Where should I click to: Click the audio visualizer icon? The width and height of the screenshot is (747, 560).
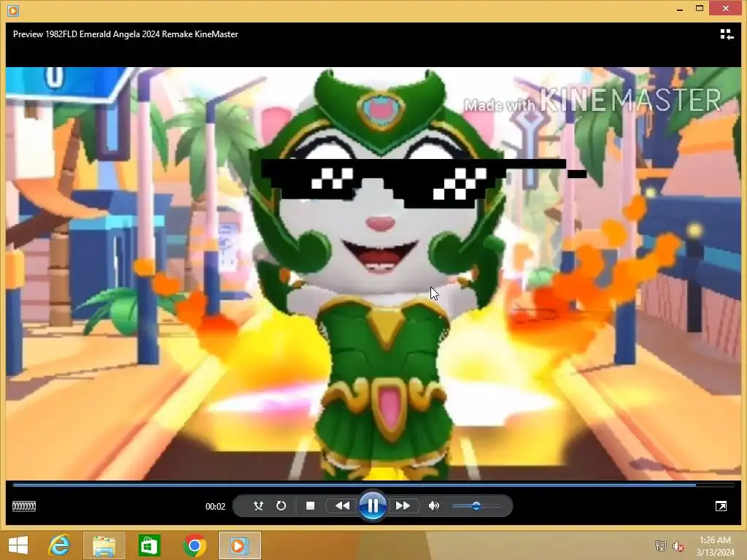(24, 506)
